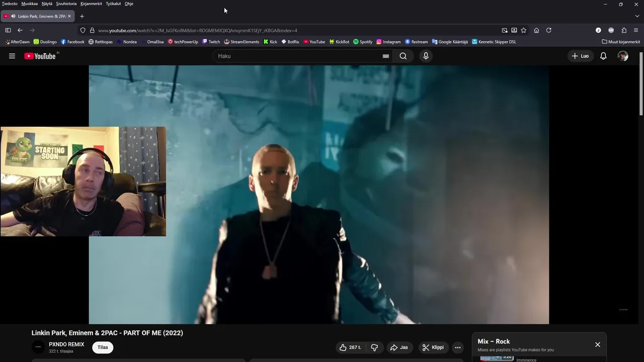Click the site security padlock icon

pos(92,30)
